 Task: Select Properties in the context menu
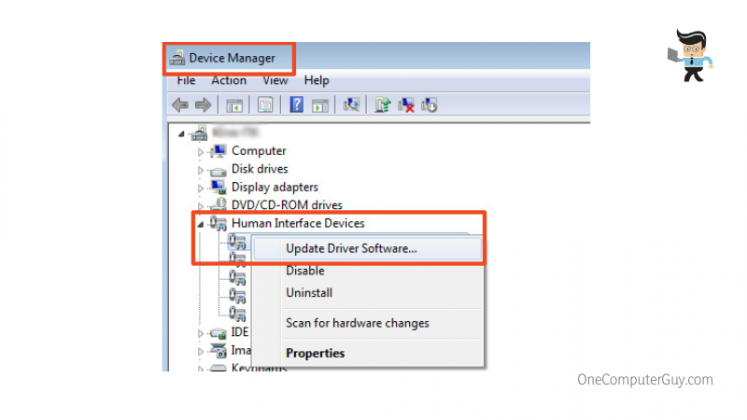tap(315, 353)
